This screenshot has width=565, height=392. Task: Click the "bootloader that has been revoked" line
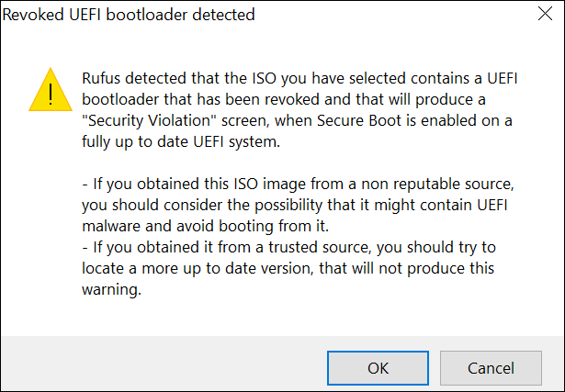click(220, 99)
